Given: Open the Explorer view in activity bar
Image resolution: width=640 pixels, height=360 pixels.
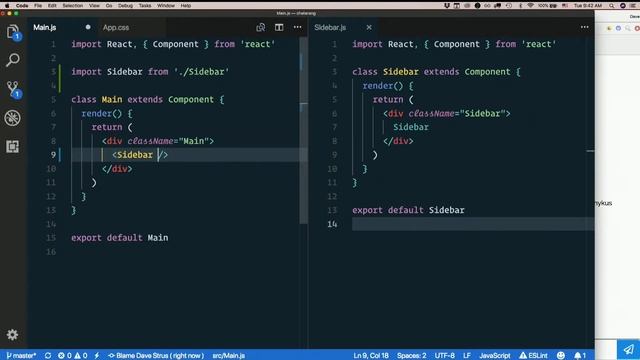Looking at the screenshot, I should point(13,31).
